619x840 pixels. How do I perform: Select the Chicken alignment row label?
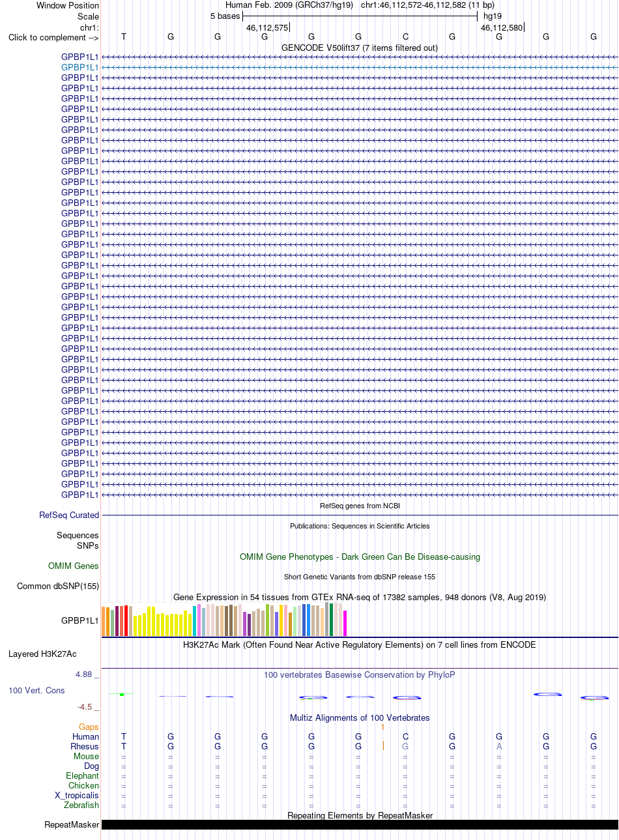click(x=84, y=785)
